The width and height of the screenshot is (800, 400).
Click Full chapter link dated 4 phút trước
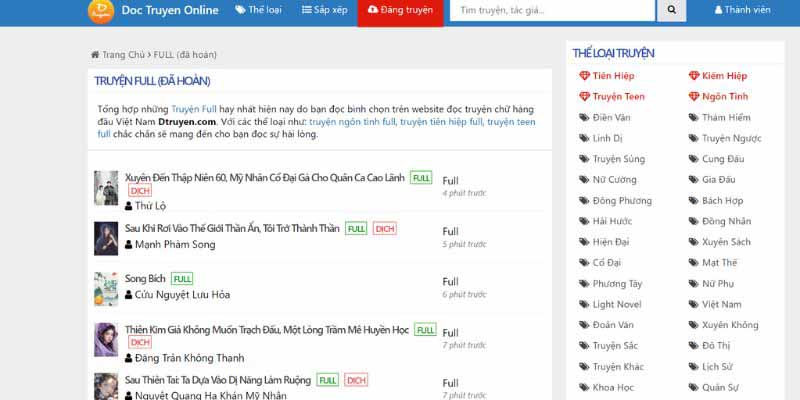[451, 181]
